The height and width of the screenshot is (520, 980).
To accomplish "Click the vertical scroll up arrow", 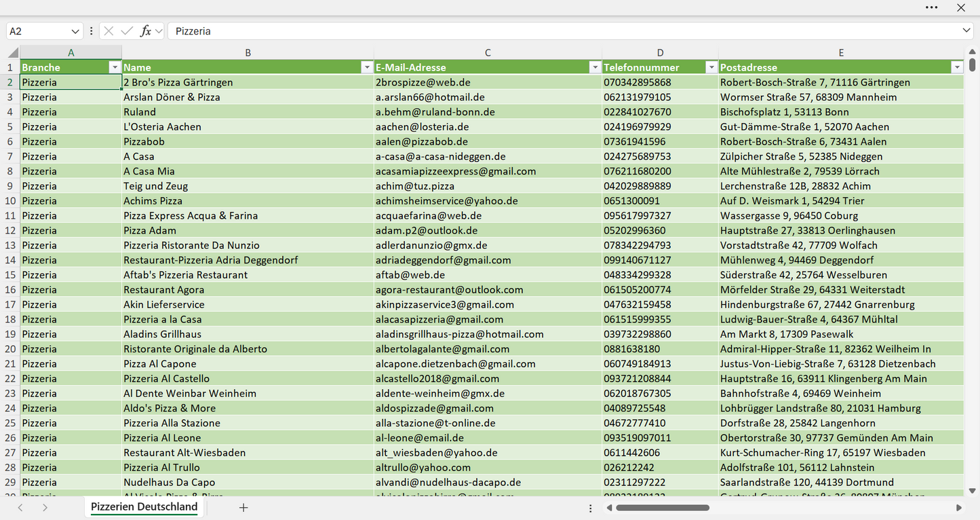I will click(973, 52).
